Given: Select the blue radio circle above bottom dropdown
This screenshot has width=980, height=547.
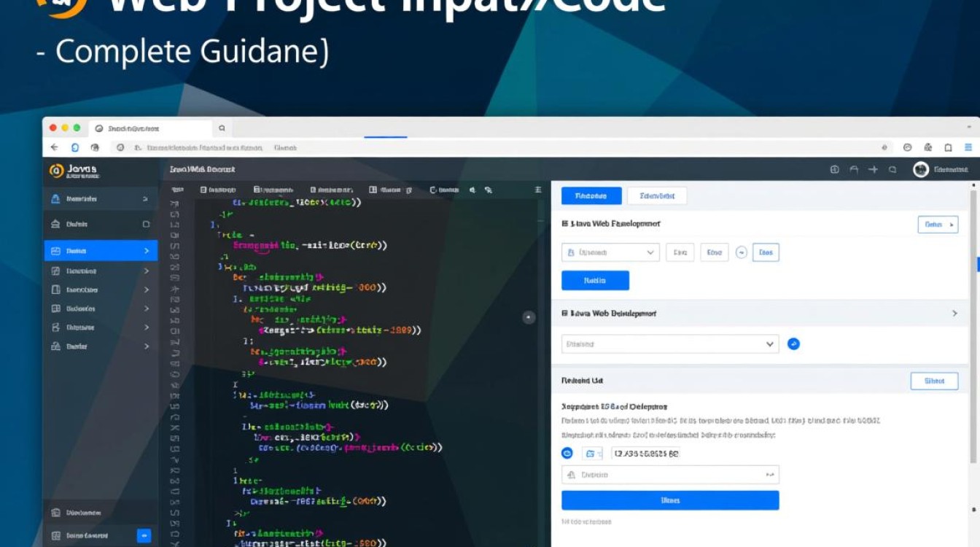Looking at the screenshot, I should pos(567,453).
